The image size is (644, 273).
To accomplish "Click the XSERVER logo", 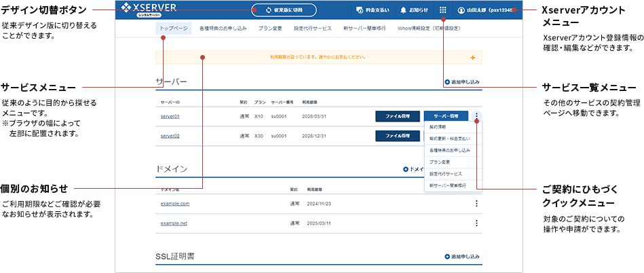I will coord(149,9).
